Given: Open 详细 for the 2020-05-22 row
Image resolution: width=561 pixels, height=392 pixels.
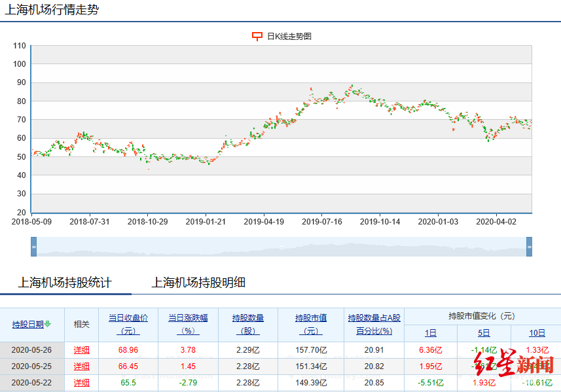Looking at the screenshot, I should point(81,383).
